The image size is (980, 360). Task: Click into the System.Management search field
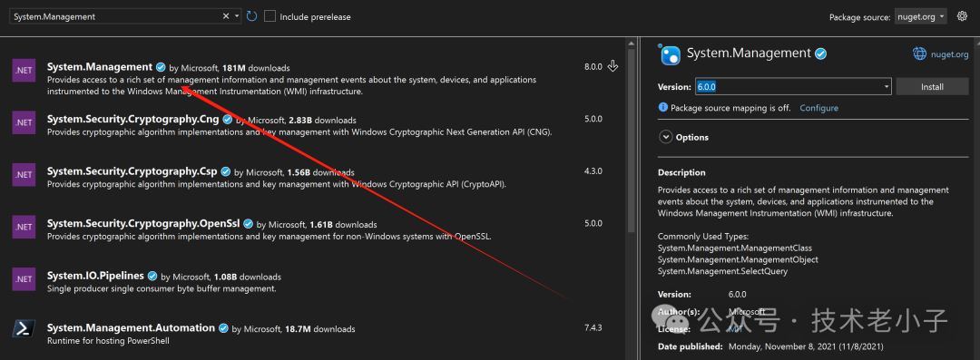click(116, 17)
